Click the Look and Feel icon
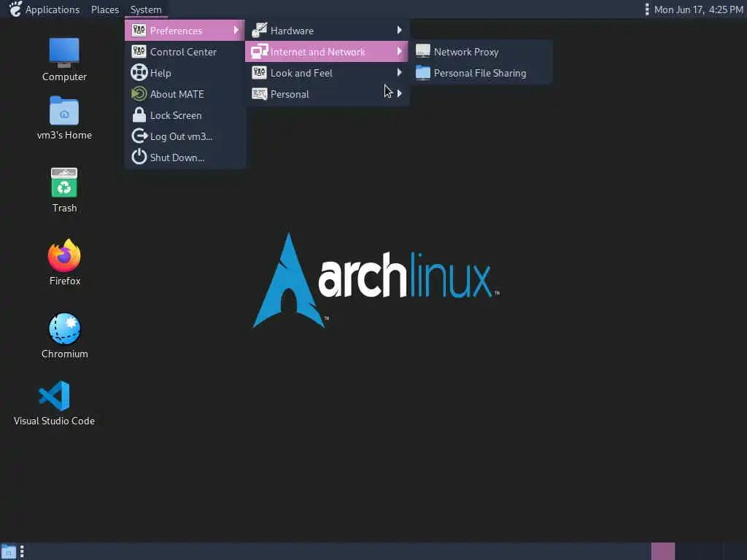The height and width of the screenshot is (560, 747). [259, 72]
